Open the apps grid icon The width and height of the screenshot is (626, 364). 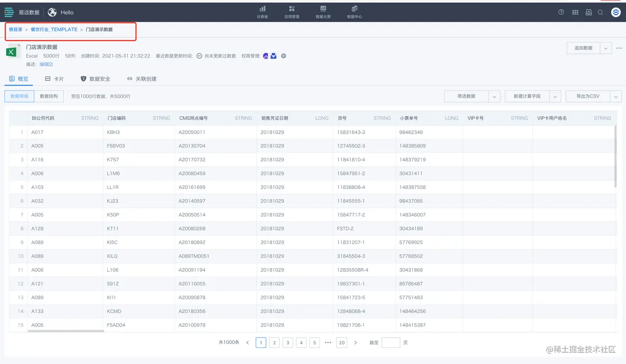575,13
